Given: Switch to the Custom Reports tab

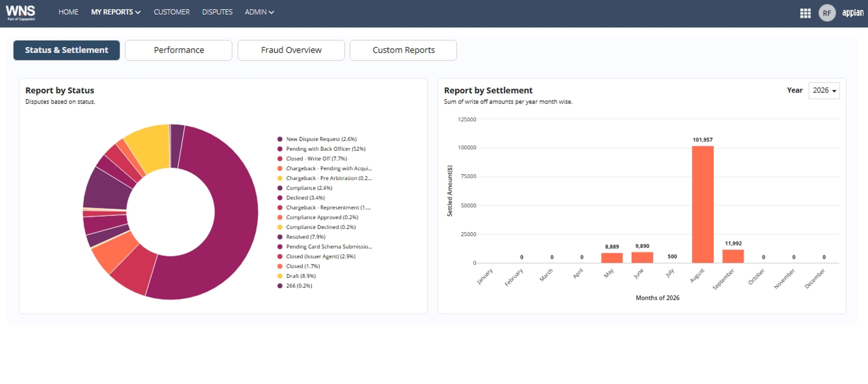Looking at the screenshot, I should 403,50.
